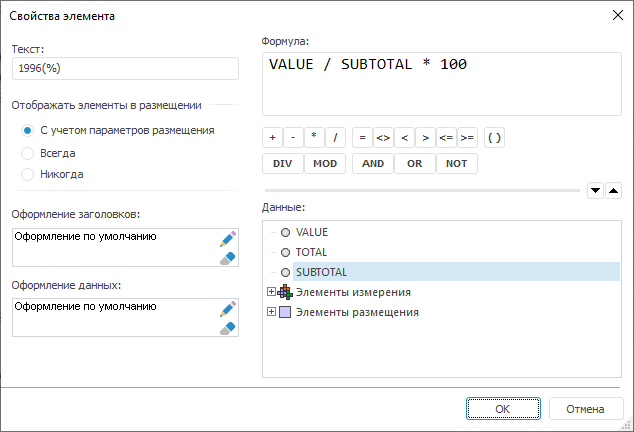Select the VALUE item in data list
The image size is (634, 432).
(x=312, y=232)
